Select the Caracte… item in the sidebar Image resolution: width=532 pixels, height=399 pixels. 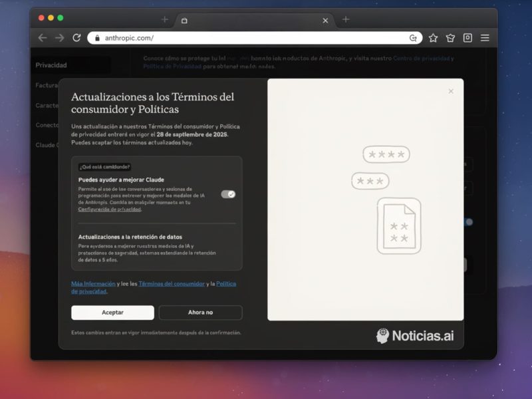coord(47,106)
